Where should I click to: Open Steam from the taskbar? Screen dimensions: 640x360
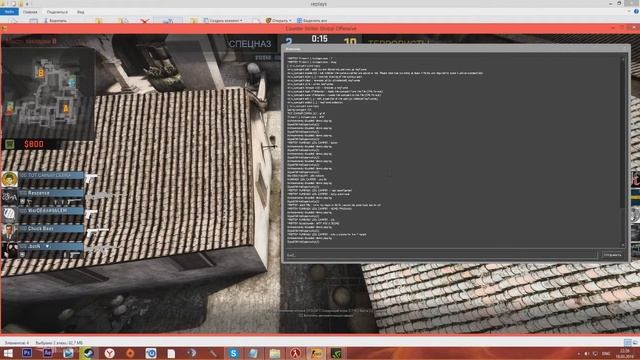[88, 353]
